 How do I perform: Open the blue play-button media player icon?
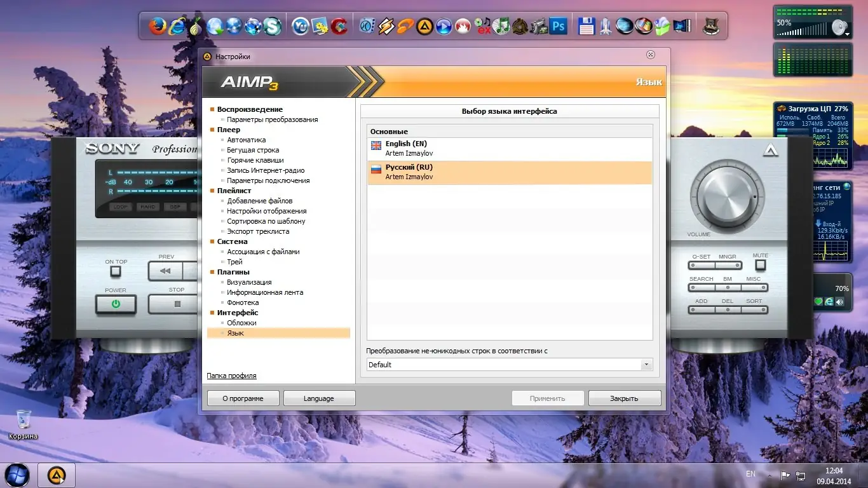click(444, 26)
